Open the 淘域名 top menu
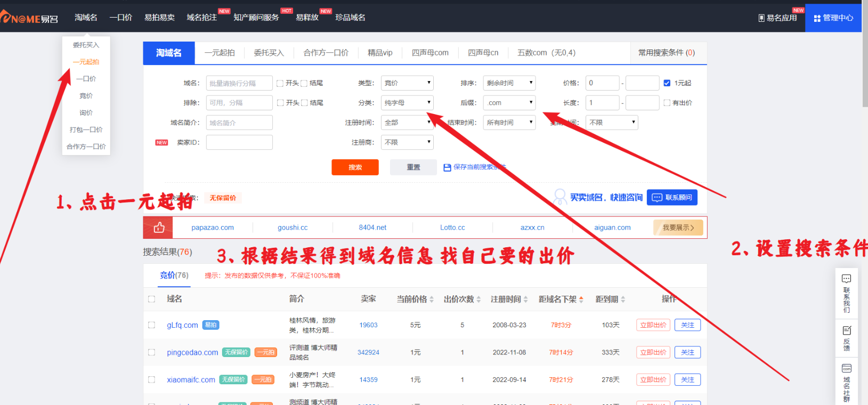The image size is (868, 405). pos(86,18)
